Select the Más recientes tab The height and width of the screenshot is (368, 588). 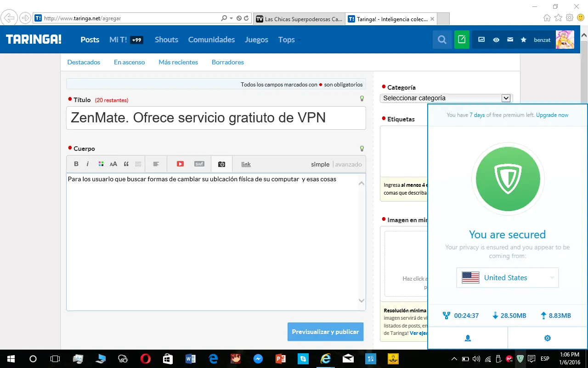(178, 62)
